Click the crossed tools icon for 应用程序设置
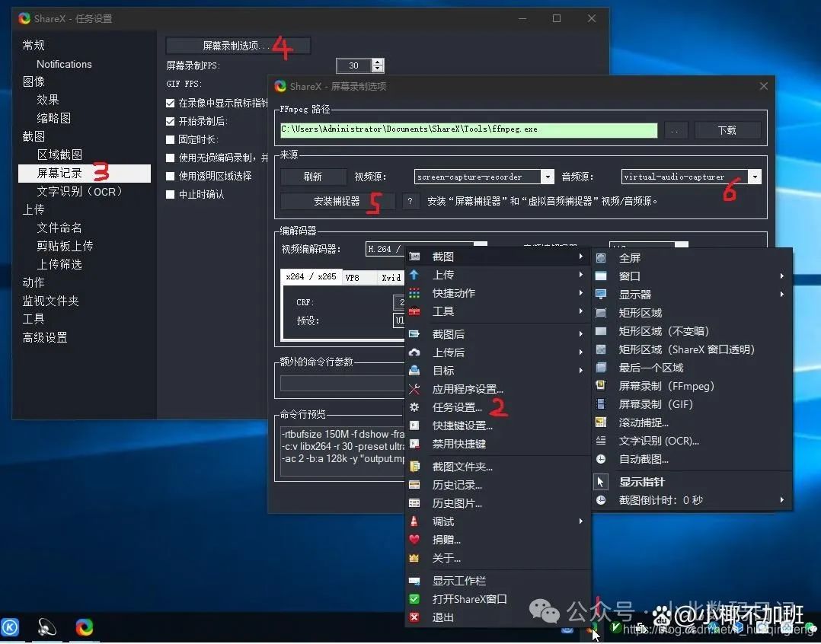 click(x=414, y=389)
